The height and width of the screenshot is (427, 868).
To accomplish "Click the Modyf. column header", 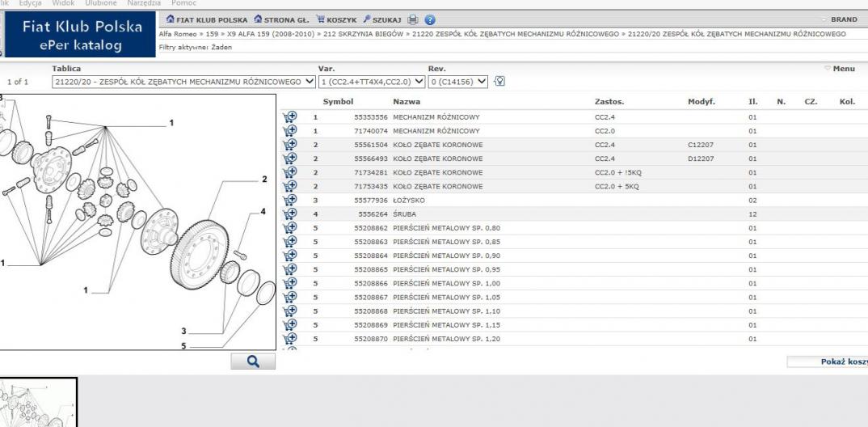I will coord(701,102).
